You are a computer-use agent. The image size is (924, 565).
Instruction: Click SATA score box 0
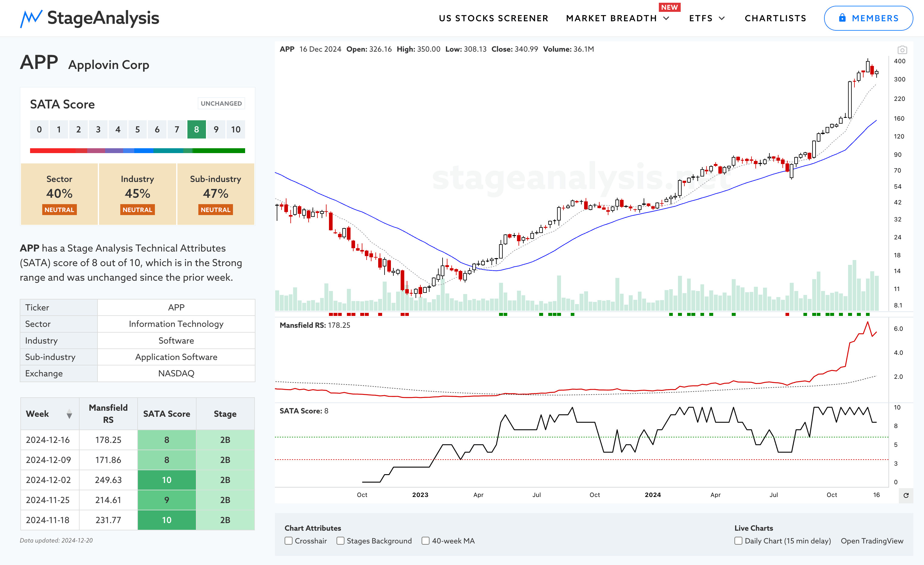tap(39, 129)
